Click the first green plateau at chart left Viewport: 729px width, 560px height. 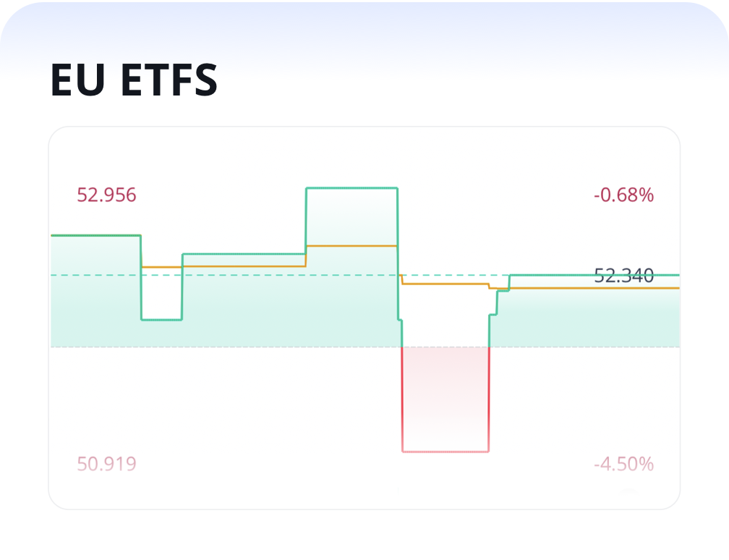click(x=95, y=235)
